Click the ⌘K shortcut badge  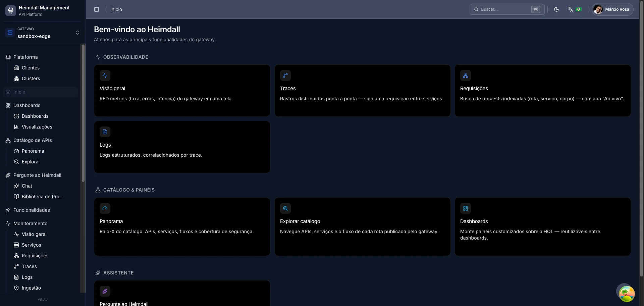pyautogui.click(x=536, y=9)
